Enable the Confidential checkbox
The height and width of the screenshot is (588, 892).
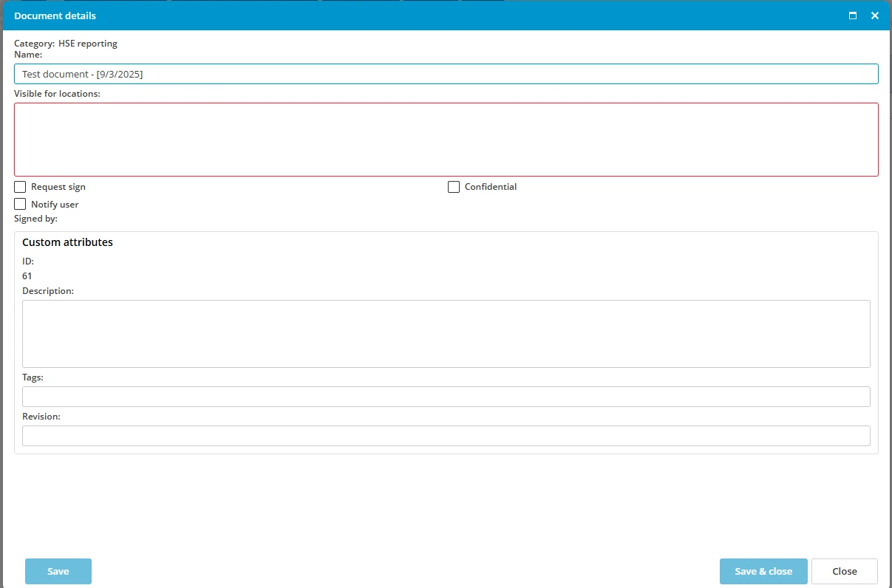tap(454, 187)
